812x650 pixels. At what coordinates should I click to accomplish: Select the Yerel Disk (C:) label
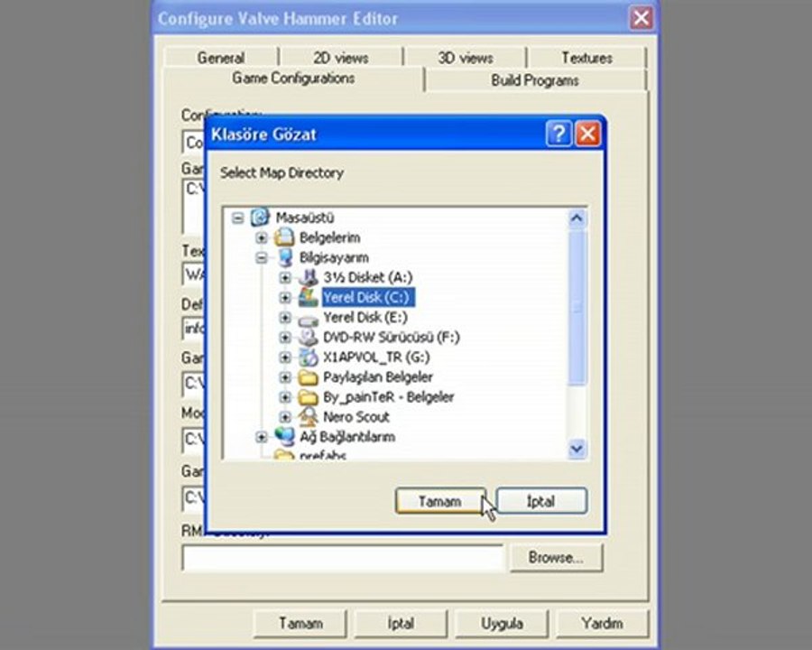point(368,298)
